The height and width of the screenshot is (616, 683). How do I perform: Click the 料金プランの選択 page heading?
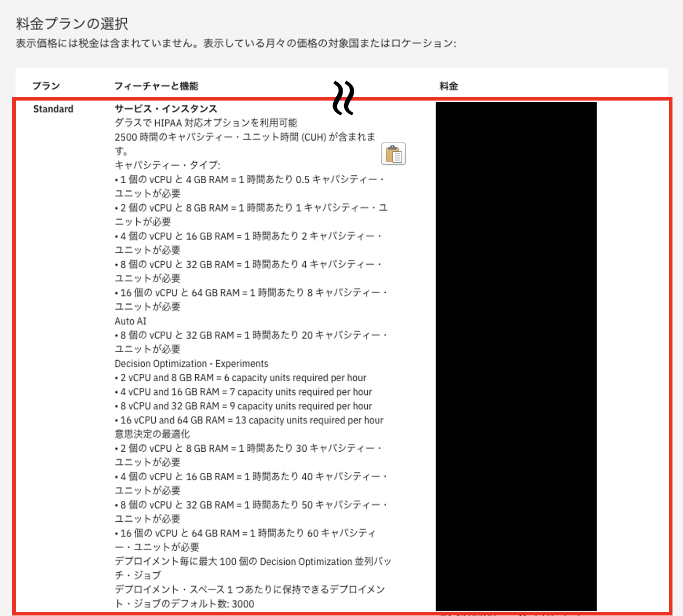[x=72, y=24]
